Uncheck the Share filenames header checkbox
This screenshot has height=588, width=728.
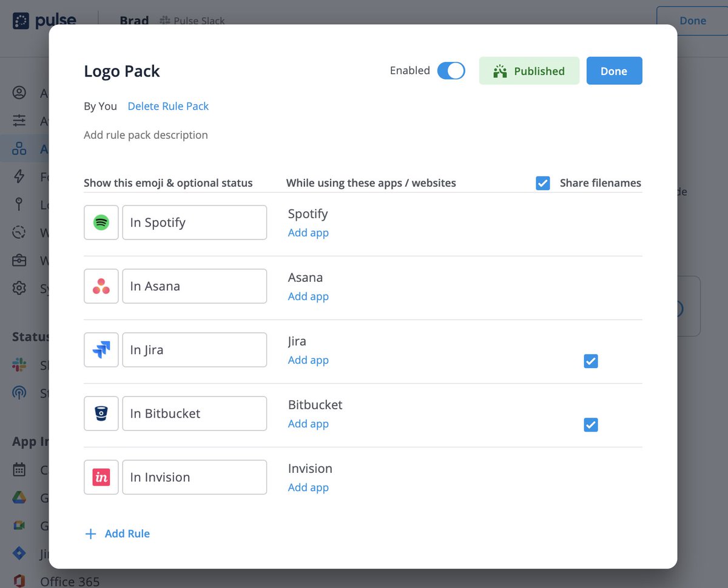pyautogui.click(x=543, y=183)
